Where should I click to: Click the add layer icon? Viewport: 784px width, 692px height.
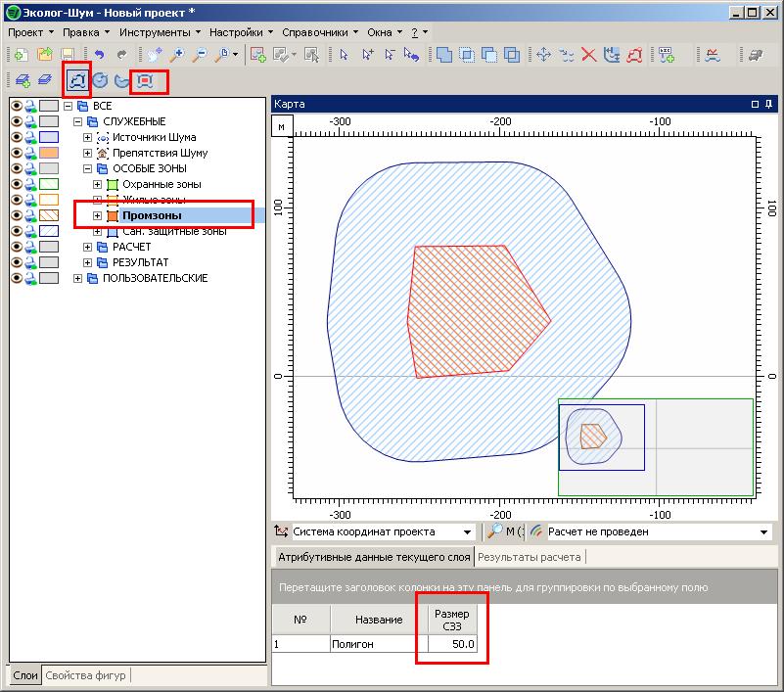21,81
